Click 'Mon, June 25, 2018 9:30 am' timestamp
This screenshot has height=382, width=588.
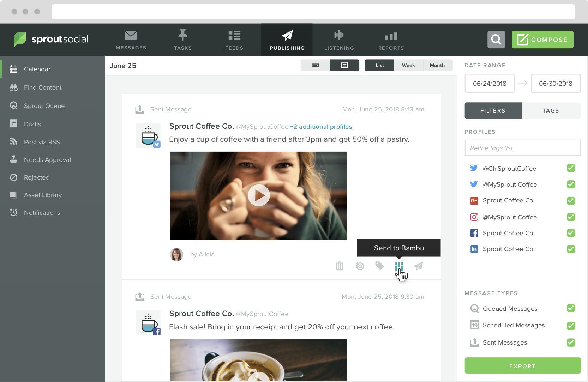(x=383, y=297)
